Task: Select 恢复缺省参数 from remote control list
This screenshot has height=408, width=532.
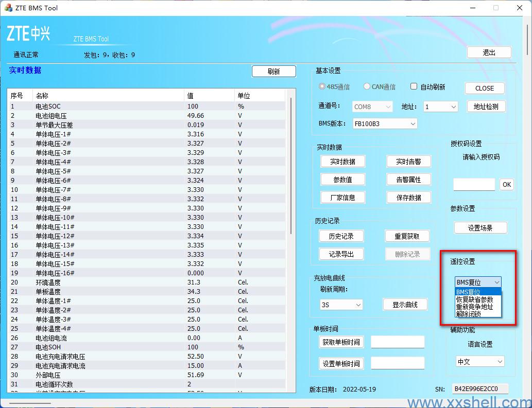Action: pos(475,299)
